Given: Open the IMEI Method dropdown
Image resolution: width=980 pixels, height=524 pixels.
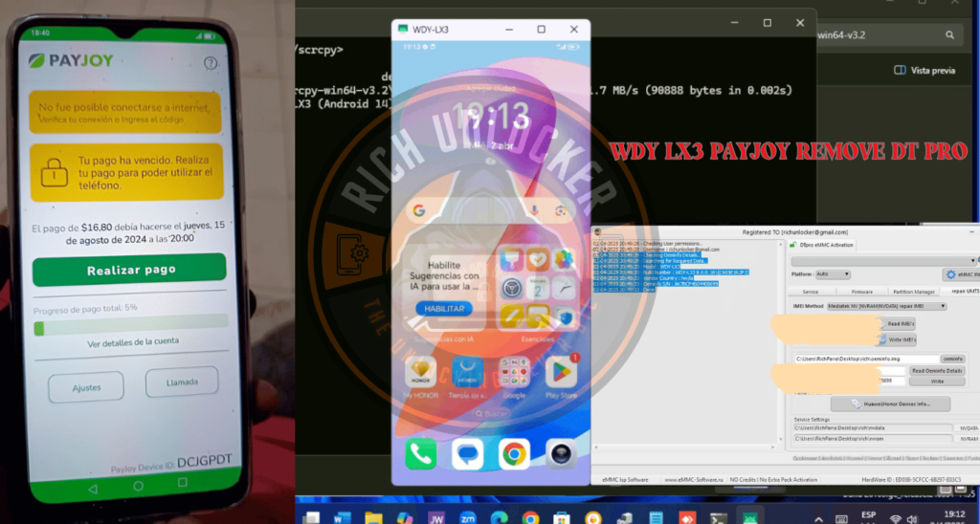Looking at the screenshot, I should (886, 306).
